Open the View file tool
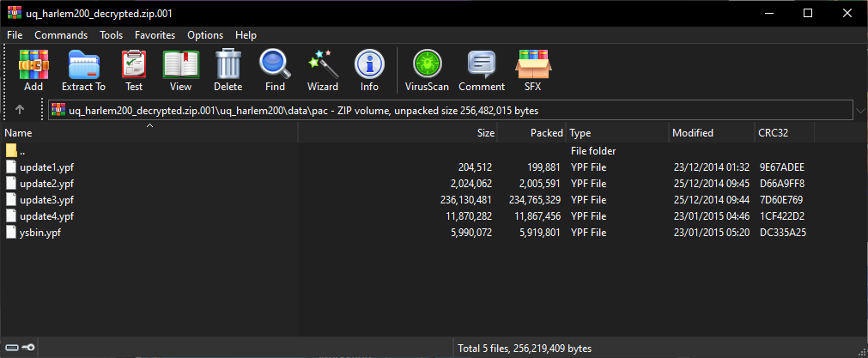 (x=180, y=70)
